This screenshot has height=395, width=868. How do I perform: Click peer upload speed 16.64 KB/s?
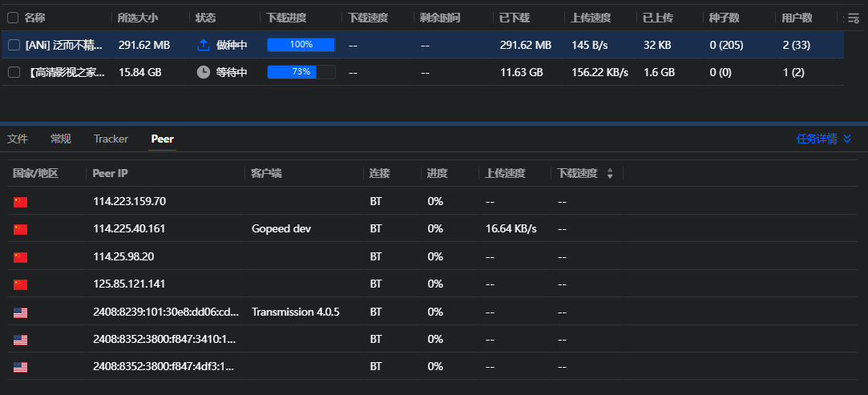[x=511, y=228]
